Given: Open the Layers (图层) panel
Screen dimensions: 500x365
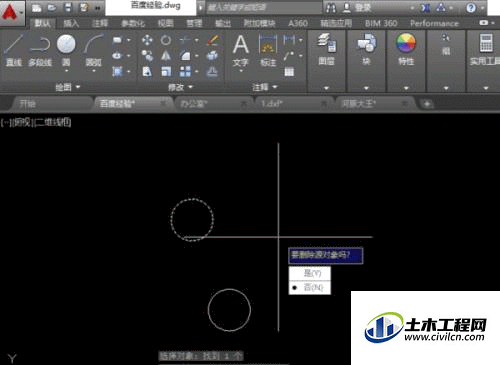Looking at the screenshot, I should [x=326, y=49].
